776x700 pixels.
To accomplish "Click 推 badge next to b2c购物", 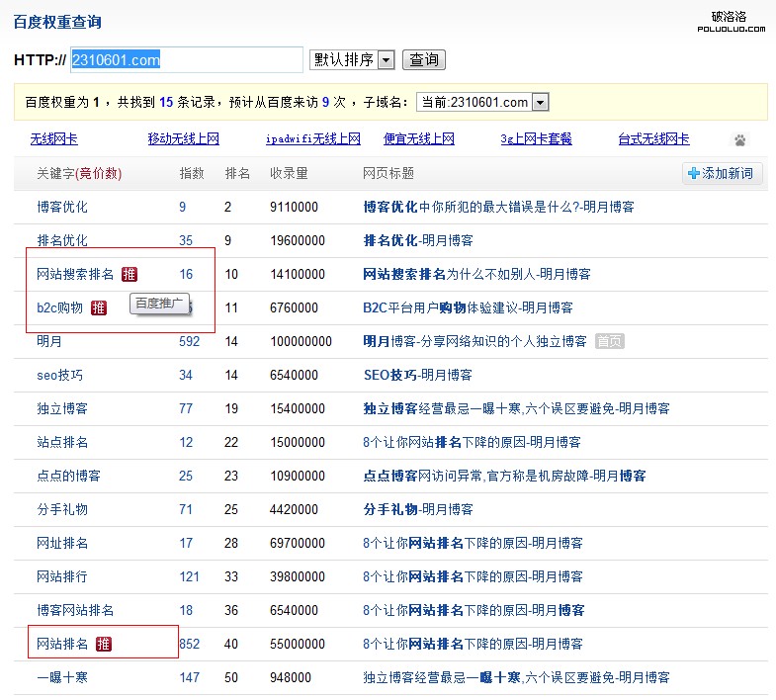I will [x=99, y=307].
